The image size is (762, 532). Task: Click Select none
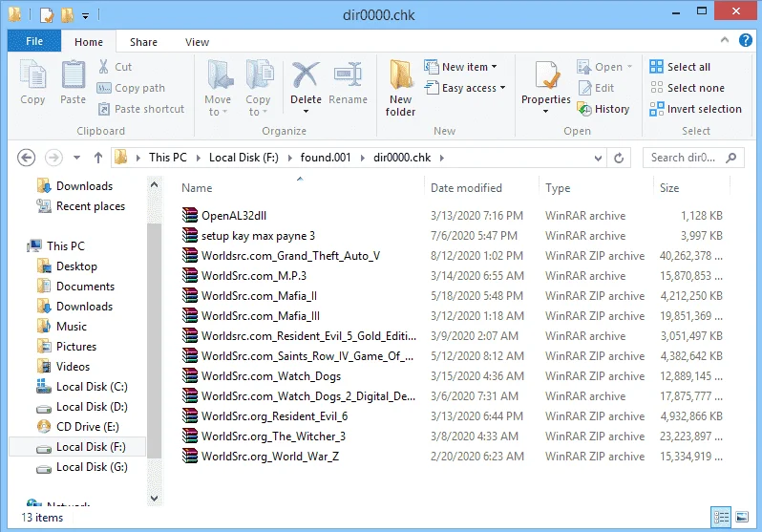[688, 88]
